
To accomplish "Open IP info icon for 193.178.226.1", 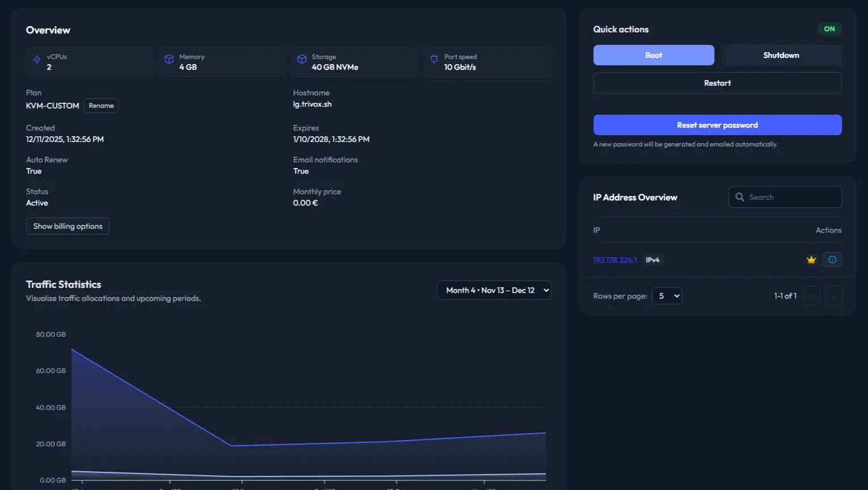I will (x=832, y=259).
